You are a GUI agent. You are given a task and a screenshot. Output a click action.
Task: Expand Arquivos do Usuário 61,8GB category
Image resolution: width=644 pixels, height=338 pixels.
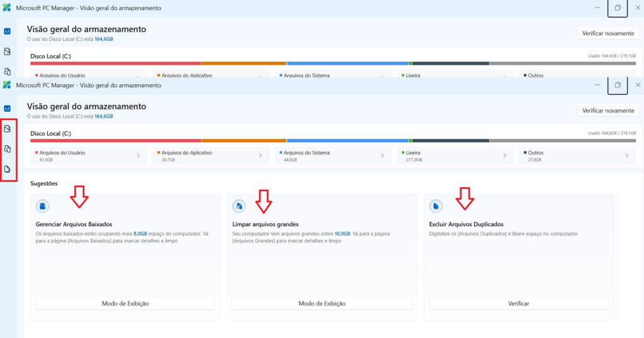pos(89,156)
